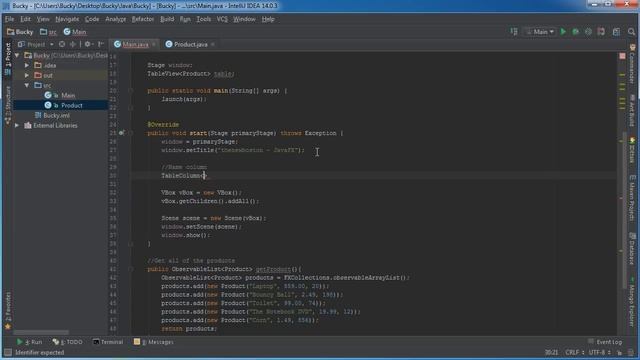Collapse the src folder

click(27, 85)
